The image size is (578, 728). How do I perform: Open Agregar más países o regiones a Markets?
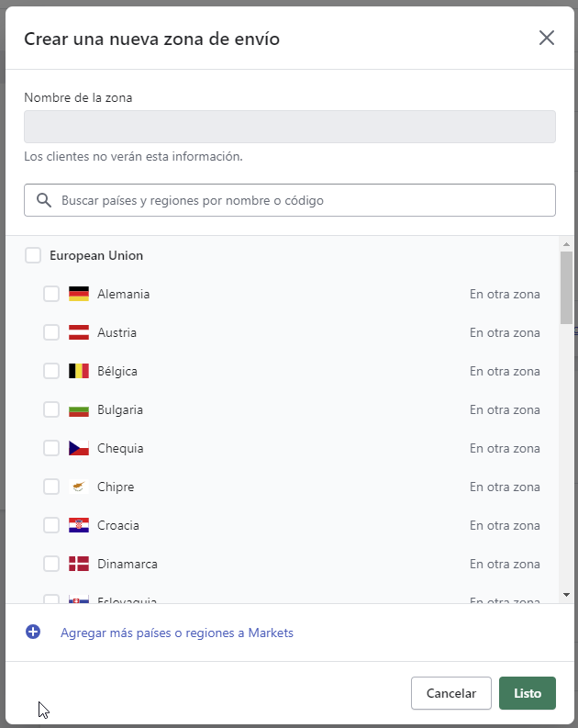[x=177, y=633]
